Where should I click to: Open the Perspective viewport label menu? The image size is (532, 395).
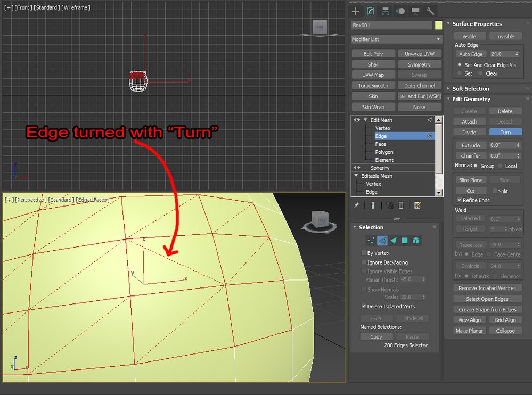coord(31,200)
